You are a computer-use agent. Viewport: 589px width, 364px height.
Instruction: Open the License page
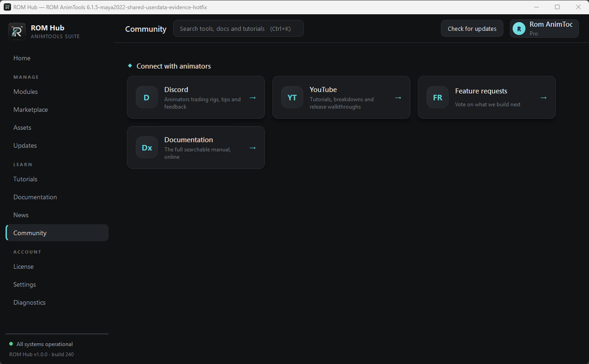coord(57,266)
